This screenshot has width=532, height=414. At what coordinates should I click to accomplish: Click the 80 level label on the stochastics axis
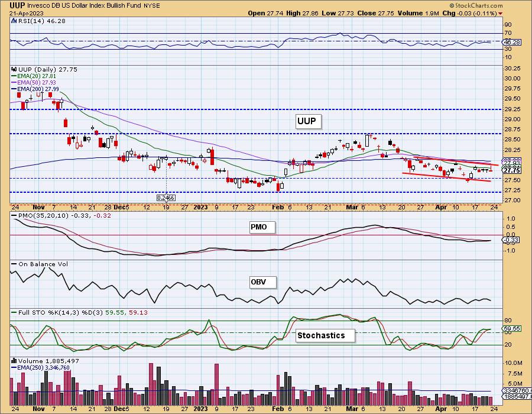pos(508,321)
